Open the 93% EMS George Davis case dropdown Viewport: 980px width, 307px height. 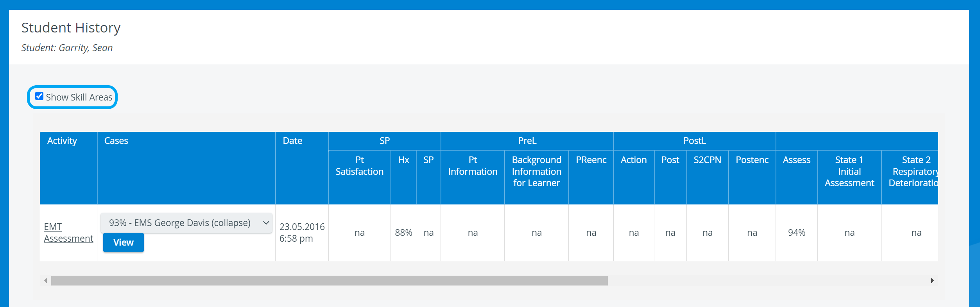pos(186,223)
